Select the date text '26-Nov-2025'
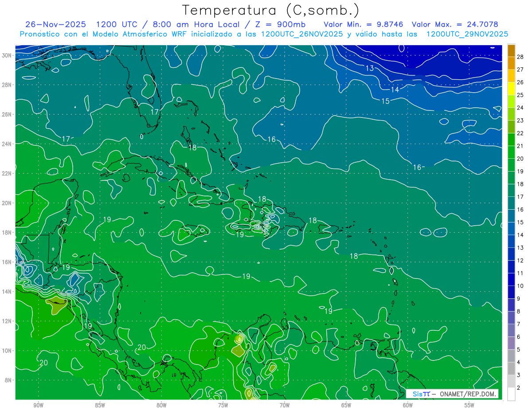Image resolution: width=532 pixels, height=411 pixels. click(x=56, y=24)
